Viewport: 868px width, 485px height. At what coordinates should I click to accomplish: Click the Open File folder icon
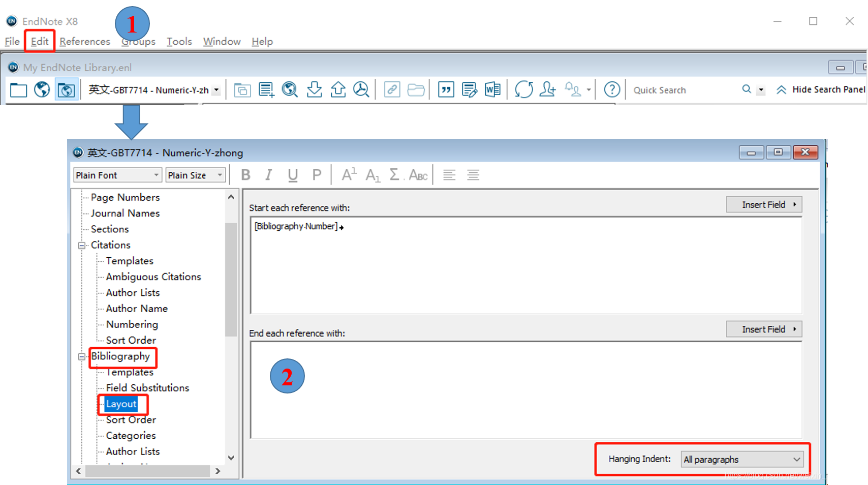[x=416, y=90]
